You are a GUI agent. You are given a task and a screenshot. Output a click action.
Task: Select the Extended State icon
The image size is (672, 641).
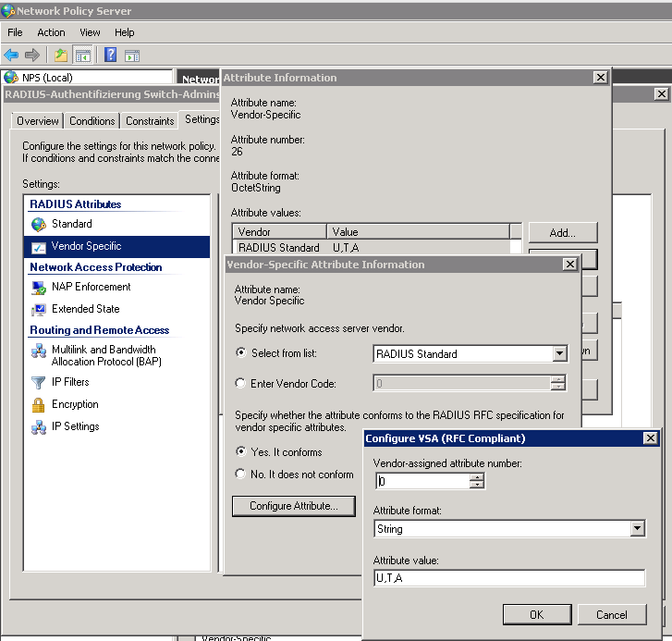[x=39, y=309]
